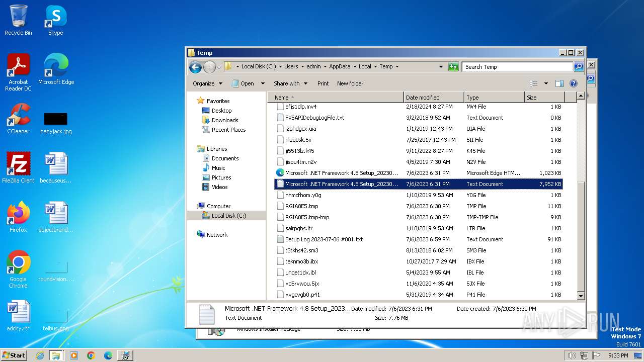Select Computer in the navigation pane

(218, 206)
